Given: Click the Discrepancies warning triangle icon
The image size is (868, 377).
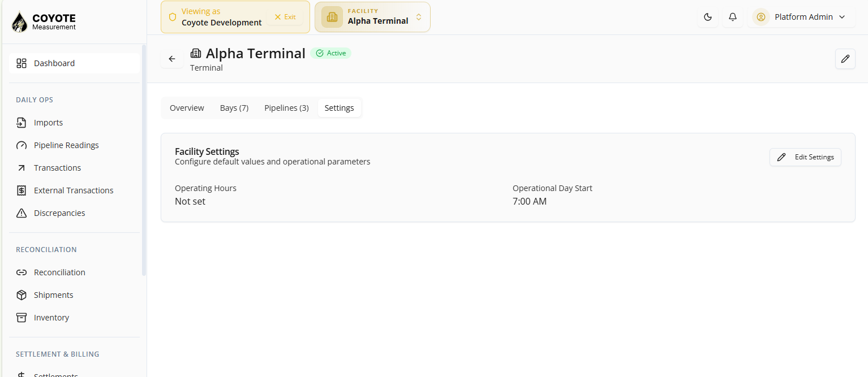Looking at the screenshot, I should (x=22, y=213).
